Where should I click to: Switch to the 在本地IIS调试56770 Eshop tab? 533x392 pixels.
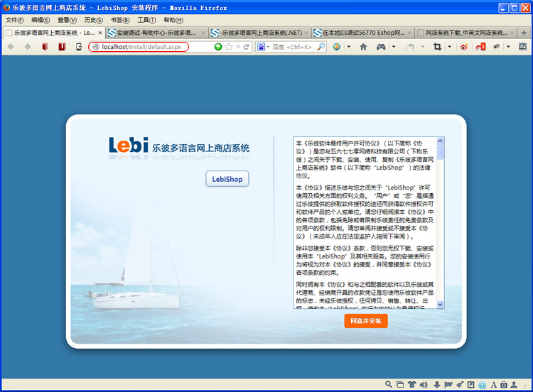pyautogui.click(x=362, y=33)
